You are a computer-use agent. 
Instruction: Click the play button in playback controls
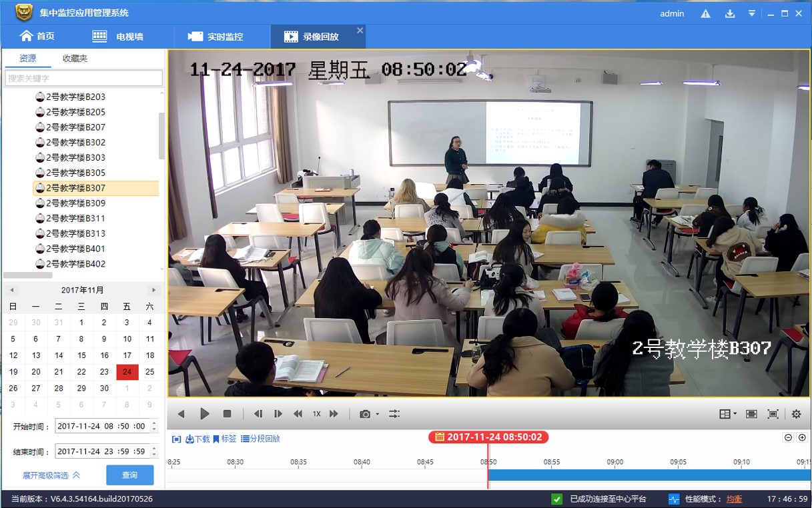(x=205, y=414)
